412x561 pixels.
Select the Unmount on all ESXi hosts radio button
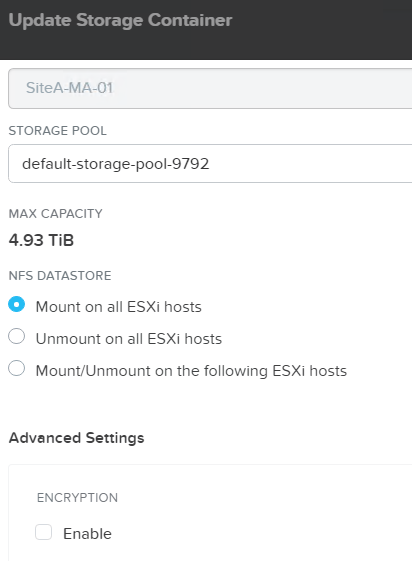click(x=16, y=336)
